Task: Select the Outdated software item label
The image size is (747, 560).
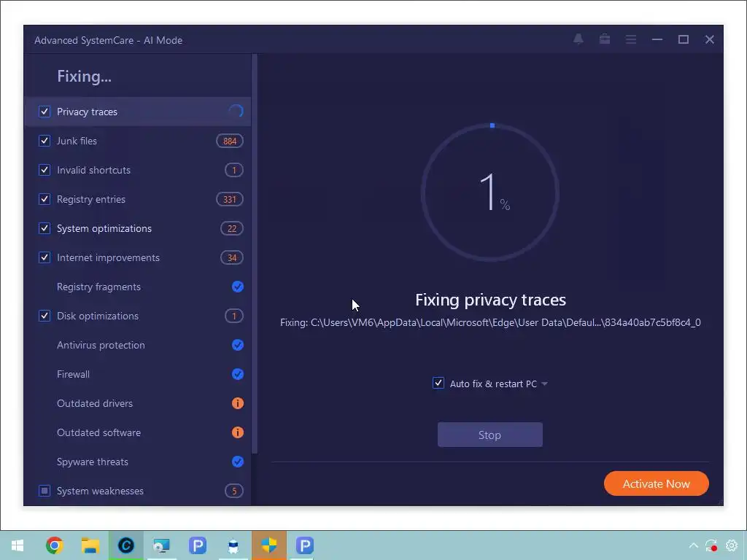Action: click(98, 432)
